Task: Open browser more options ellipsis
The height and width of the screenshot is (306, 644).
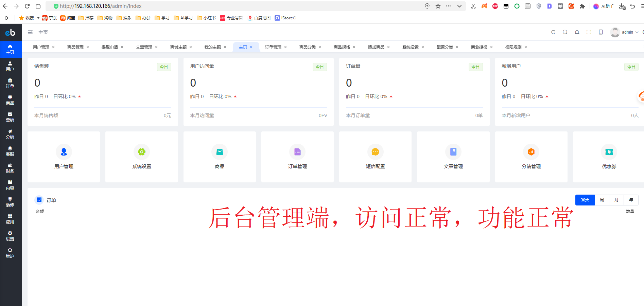Action: coord(449,6)
